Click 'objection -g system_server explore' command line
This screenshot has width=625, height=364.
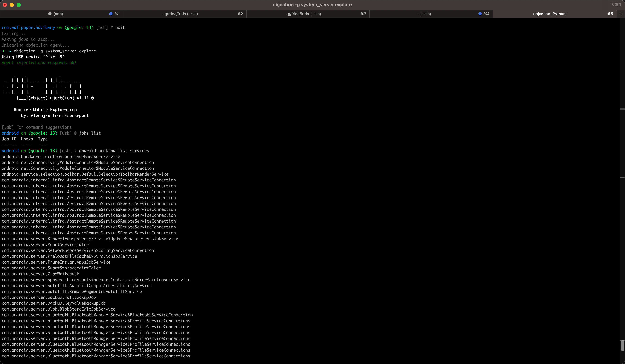pyautogui.click(x=55, y=51)
